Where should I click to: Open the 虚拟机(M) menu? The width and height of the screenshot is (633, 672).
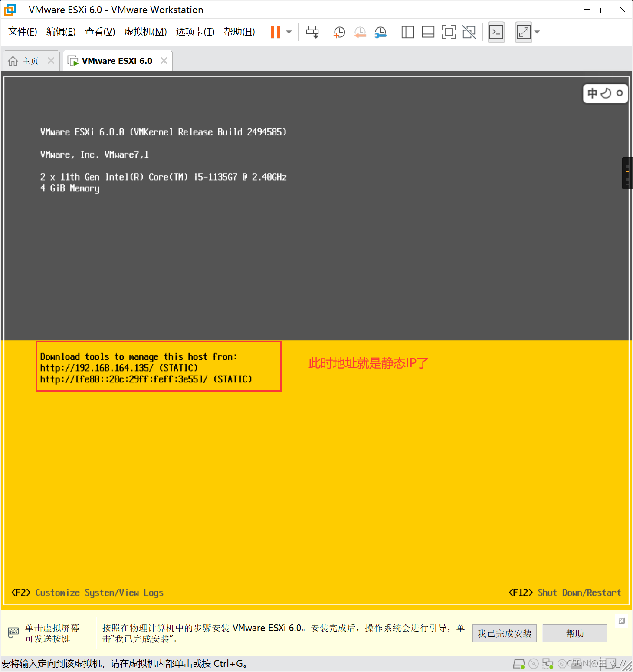point(145,32)
